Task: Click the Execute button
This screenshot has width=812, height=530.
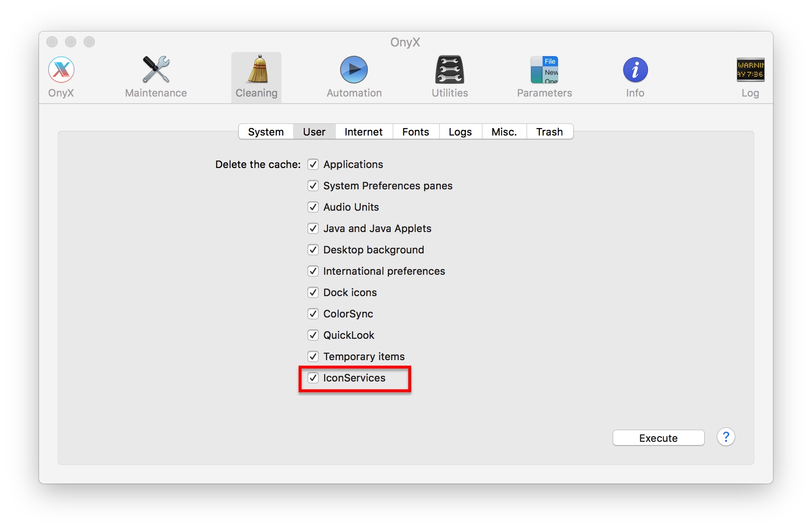Action: pyautogui.click(x=658, y=438)
